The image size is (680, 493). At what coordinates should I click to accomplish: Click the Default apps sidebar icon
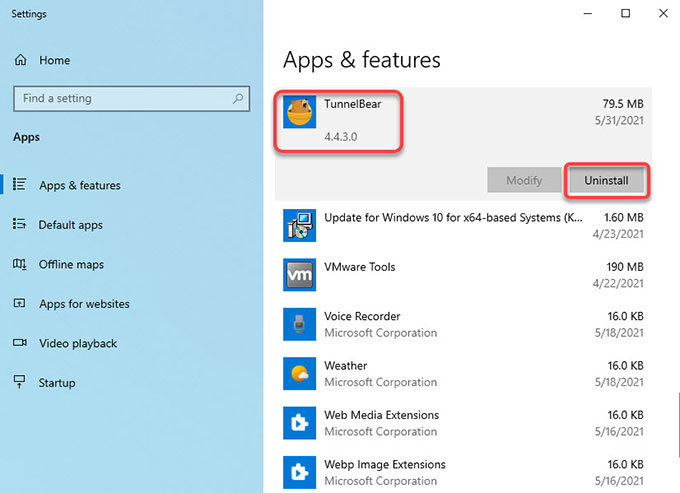coord(20,224)
